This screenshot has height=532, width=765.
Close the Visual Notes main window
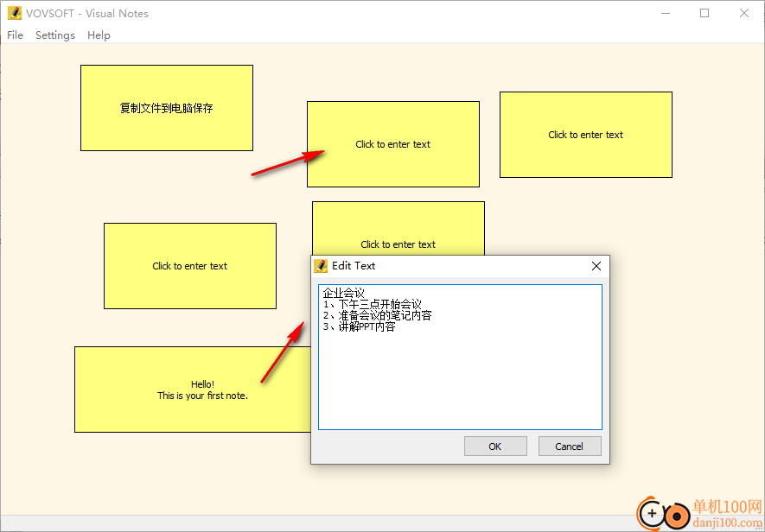click(x=744, y=13)
